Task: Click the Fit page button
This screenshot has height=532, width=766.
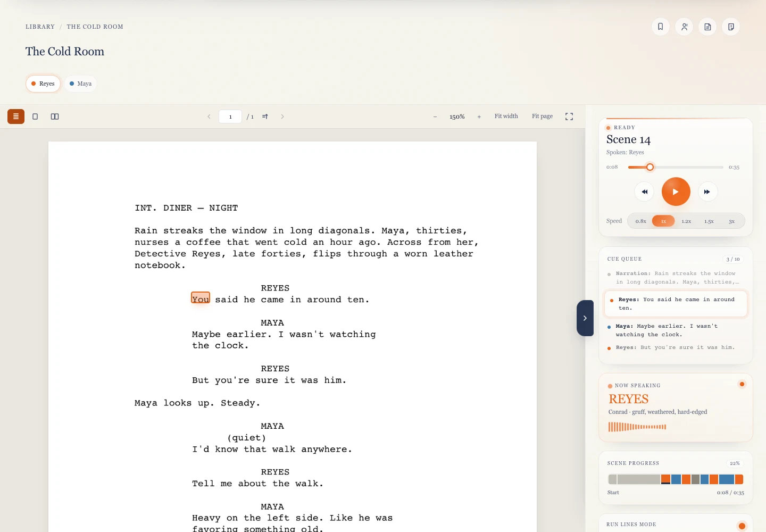Action: coord(543,116)
